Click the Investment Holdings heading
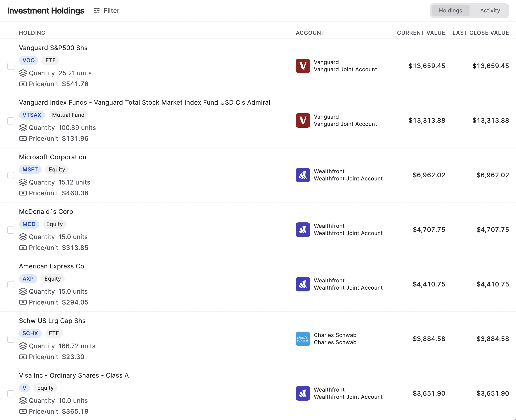This screenshot has height=420, width=516. pos(46,11)
